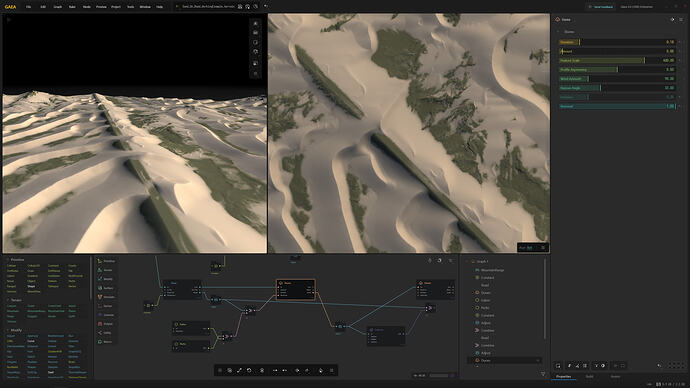
Task: Select the Macro node category icon
Action: tap(100, 342)
